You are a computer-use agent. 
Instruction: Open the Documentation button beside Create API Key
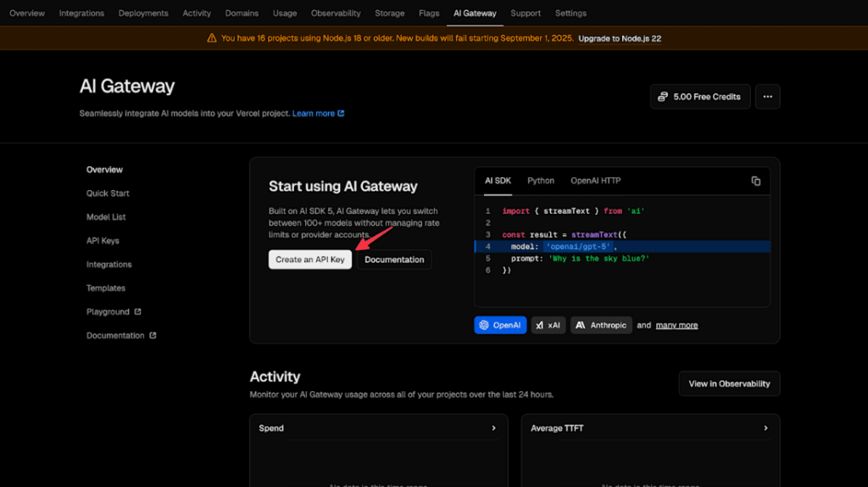tap(394, 260)
